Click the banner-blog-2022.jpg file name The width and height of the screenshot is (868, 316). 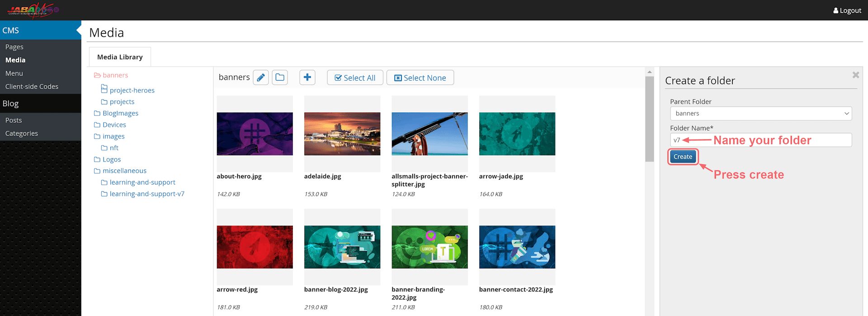click(336, 290)
